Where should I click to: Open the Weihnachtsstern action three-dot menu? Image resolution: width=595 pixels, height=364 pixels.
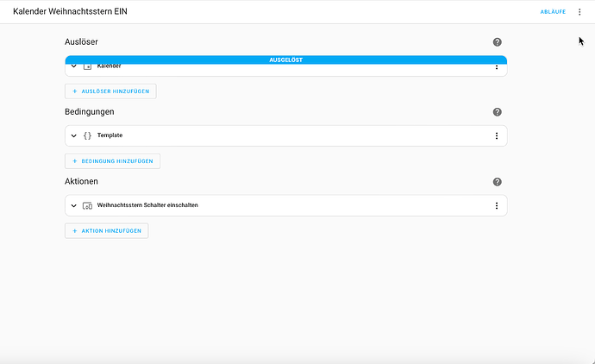pyautogui.click(x=496, y=205)
